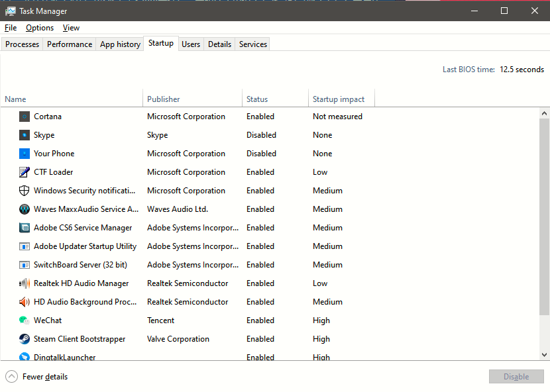Click the Tencent publisher cell
Image resolution: width=550 pixels, height=392 pixels.
tap(160, 320)
